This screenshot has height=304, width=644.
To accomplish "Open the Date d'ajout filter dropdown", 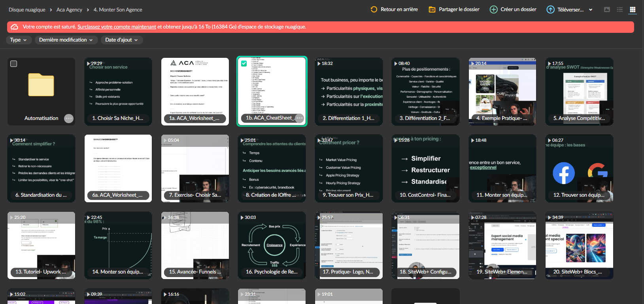I will click(122, 40).
